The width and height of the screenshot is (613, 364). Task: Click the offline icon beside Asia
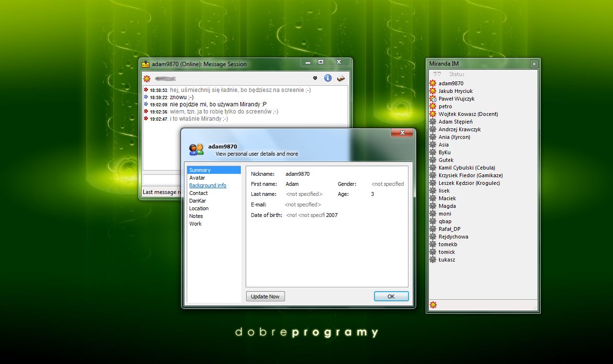pyautogui.click(x=433, y=145)
